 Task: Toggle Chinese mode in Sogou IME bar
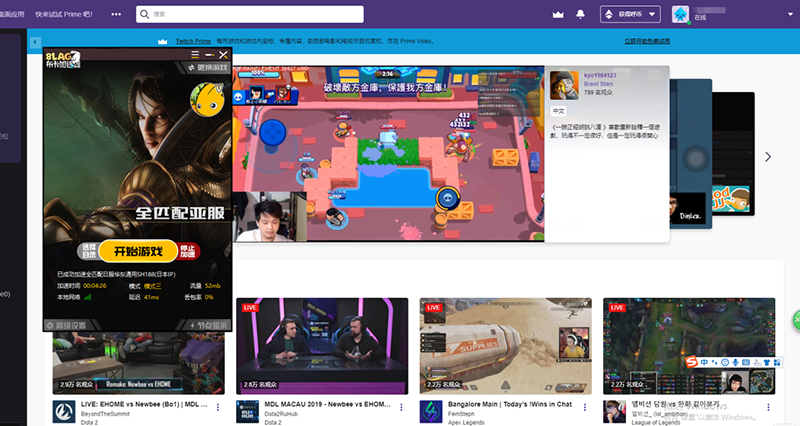pos(704,362)
